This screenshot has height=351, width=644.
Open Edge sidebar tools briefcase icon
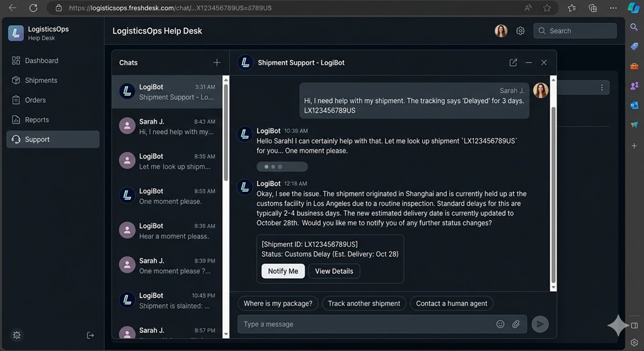634,66
